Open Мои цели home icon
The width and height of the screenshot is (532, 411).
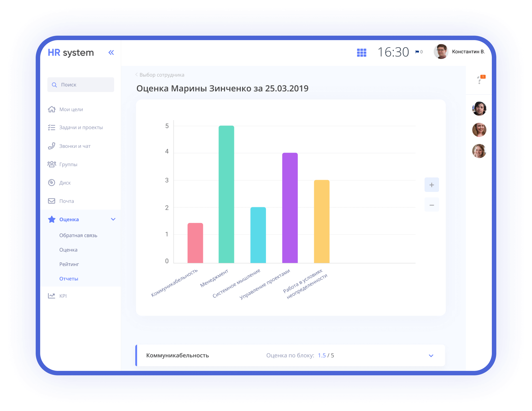point(52,109)
